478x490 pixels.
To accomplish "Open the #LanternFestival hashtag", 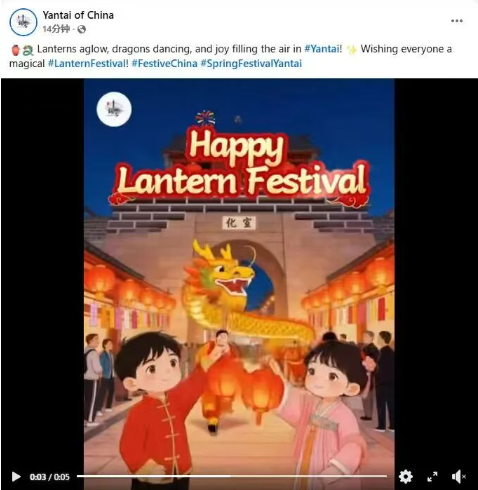I will (x=87, y=63).
